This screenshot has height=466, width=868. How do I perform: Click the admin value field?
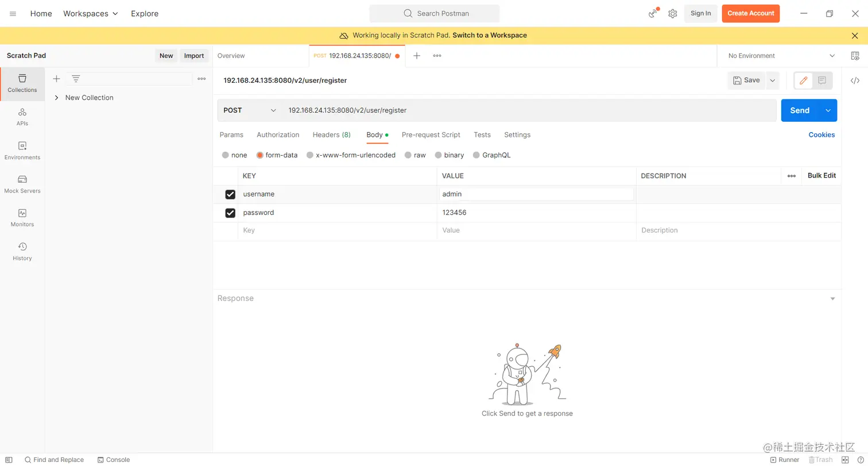coord(537,194)
